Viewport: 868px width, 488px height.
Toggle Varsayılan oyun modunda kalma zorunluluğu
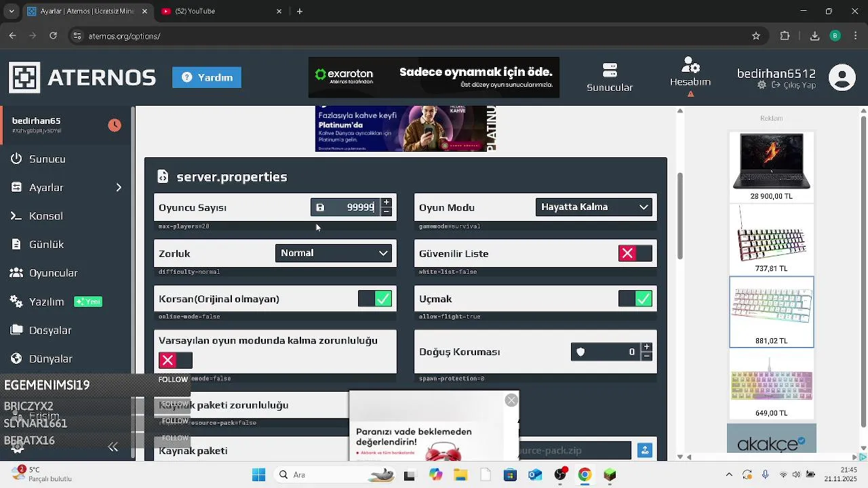[176, 360]
